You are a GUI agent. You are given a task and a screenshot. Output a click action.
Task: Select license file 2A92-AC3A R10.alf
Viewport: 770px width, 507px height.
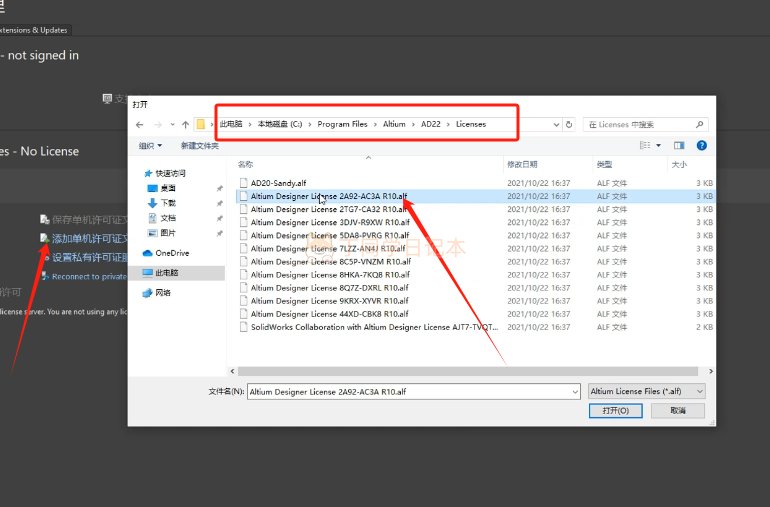[329, 196]
